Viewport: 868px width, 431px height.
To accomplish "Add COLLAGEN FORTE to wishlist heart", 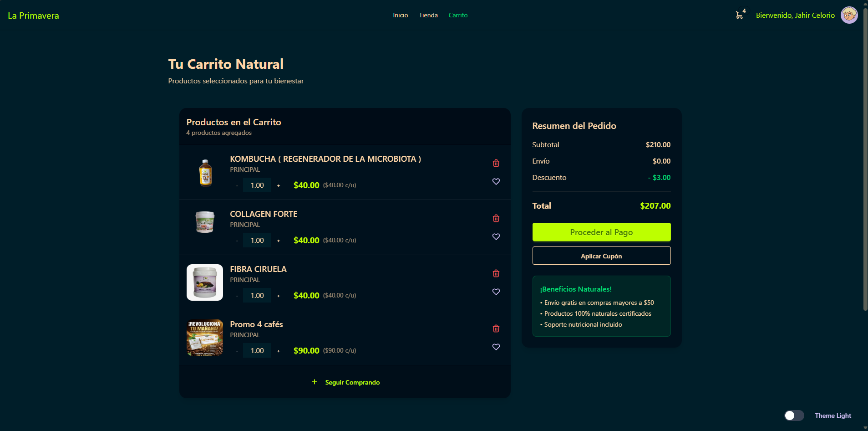I will (x=496, y=236).
